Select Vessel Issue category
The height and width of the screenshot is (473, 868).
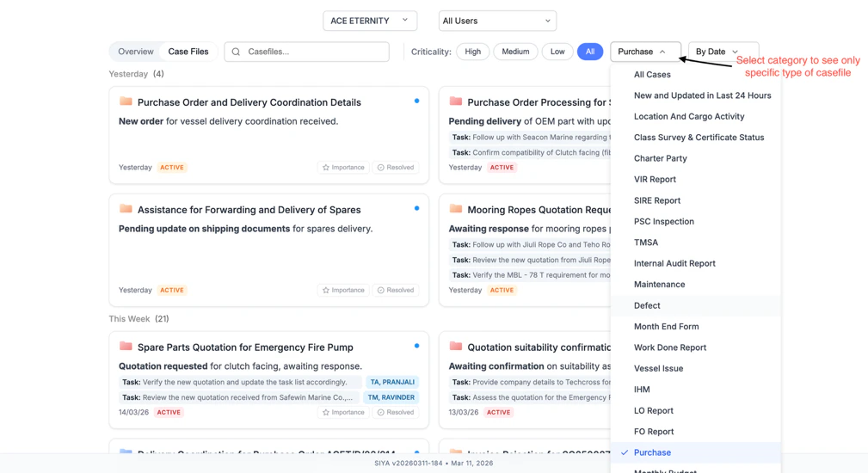pyautogui.click(x=696, y=368)
